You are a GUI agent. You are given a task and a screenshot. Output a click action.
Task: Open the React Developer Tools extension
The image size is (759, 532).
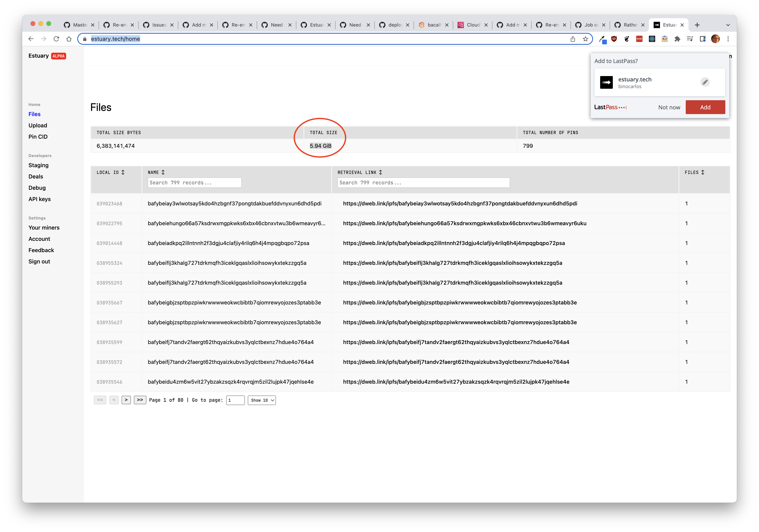point(652,39)
